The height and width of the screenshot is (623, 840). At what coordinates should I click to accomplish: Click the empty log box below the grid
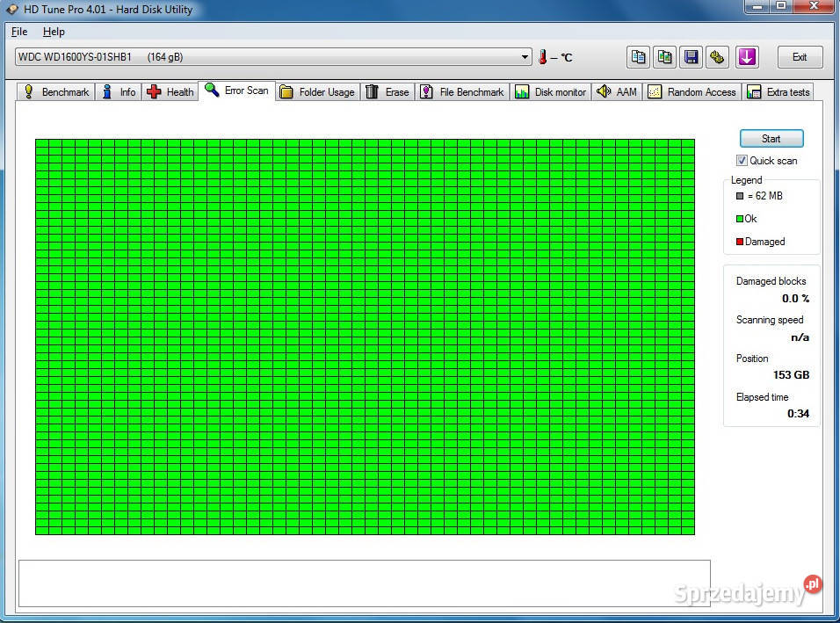(x=364, y=583)
